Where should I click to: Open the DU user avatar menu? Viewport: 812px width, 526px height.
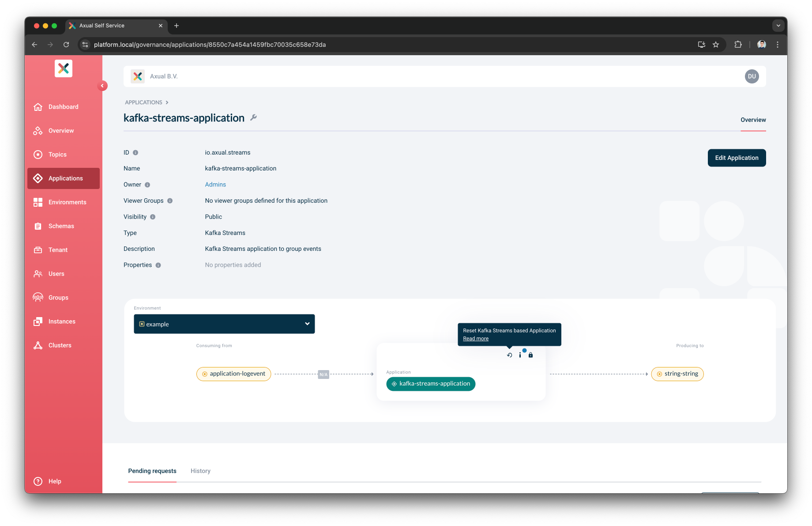click(752, 76)
